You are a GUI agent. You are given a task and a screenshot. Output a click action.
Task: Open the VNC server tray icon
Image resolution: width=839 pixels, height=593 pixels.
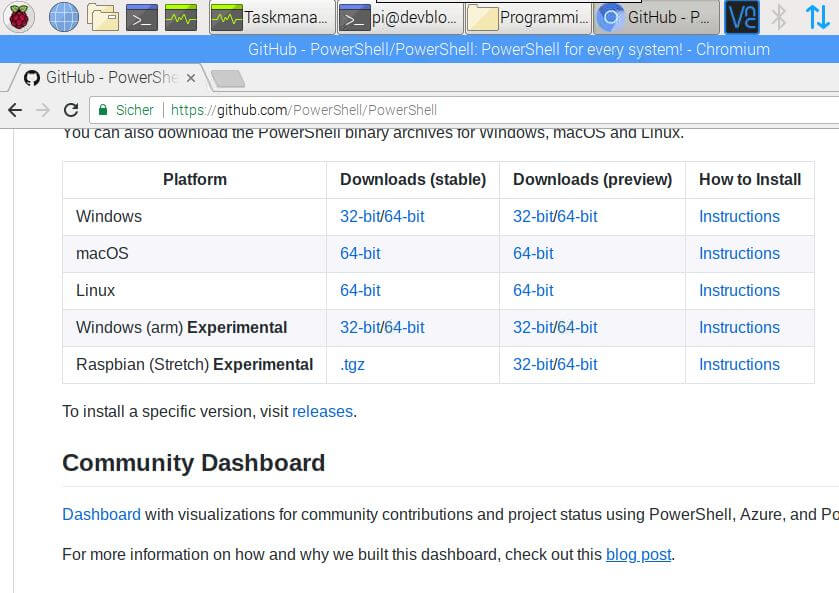click(741, 17)
